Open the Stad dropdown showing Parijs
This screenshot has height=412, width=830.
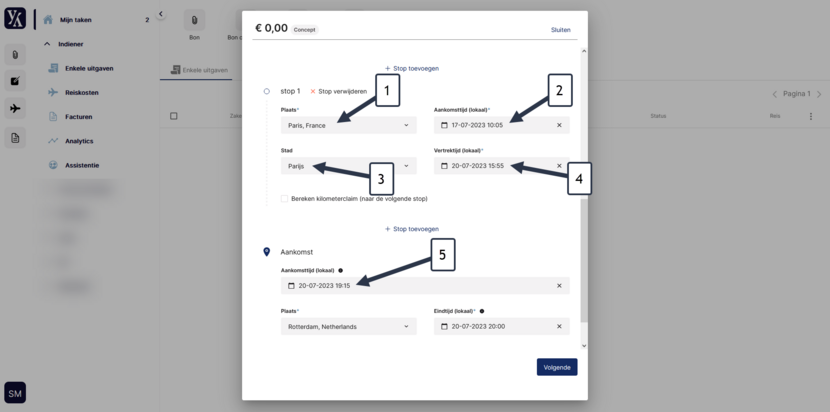pos(348,166)
